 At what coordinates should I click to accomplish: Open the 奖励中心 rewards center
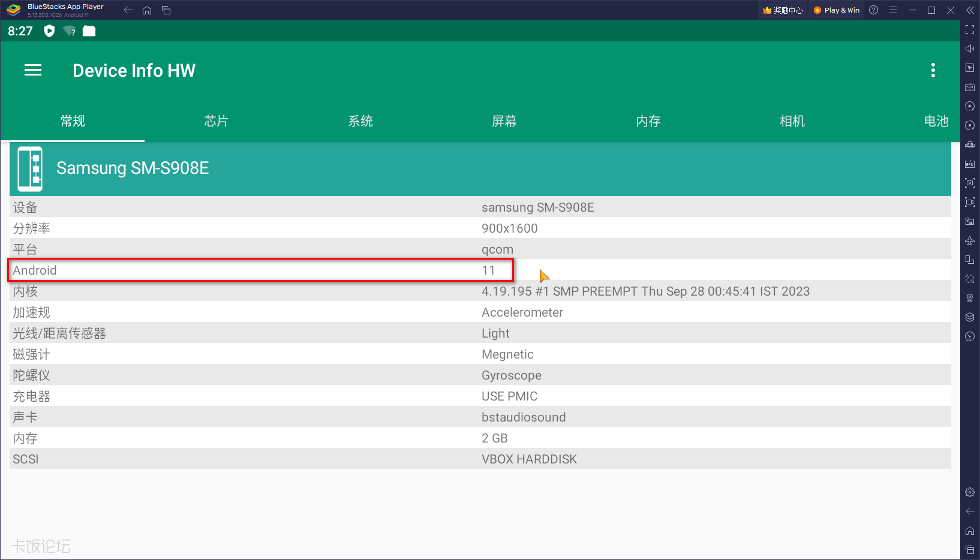pos(783,10)
